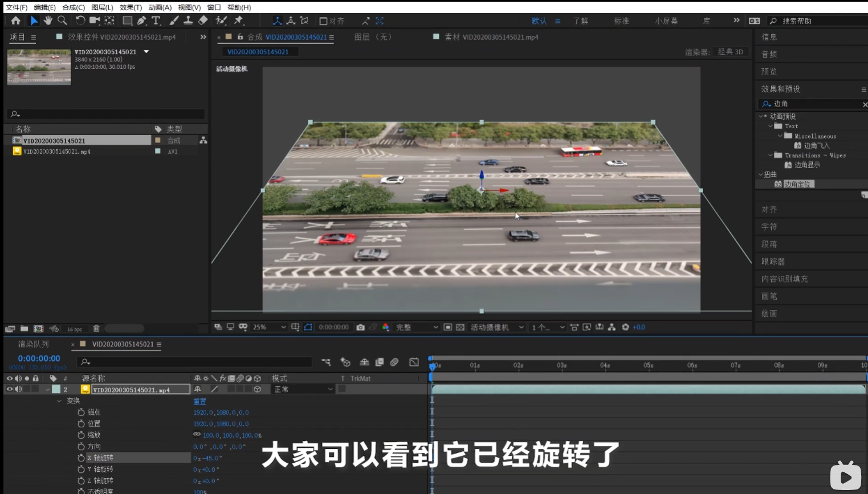Open the 文件(F) menu
Image resolution: width=868 pixels, height=494 pixels.
(x=17, y=7)
